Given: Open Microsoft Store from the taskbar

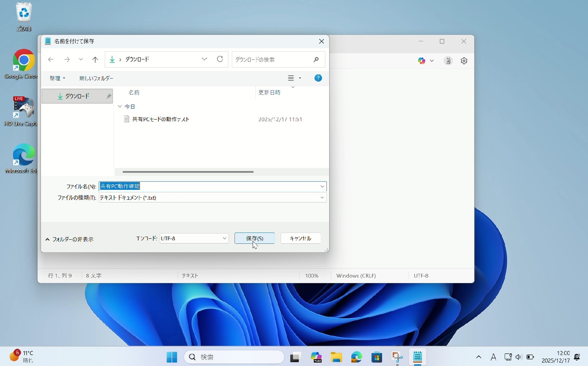Looking at the screenshot, I should [x=377, y=357].
